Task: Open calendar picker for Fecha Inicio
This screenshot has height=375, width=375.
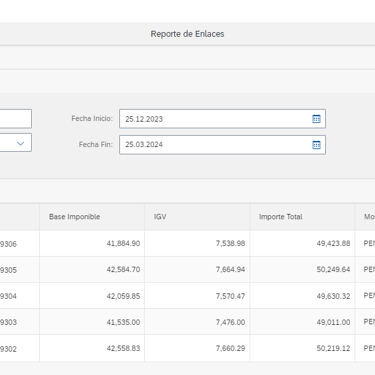Action: (x=316, y=119)
